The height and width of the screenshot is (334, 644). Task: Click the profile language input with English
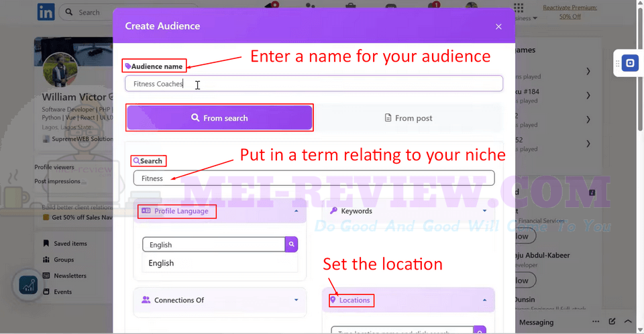click(x=213, y=244)
